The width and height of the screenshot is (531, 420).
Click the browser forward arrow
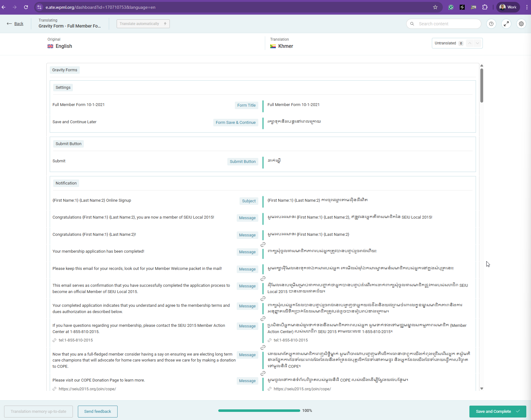(15, 7)
